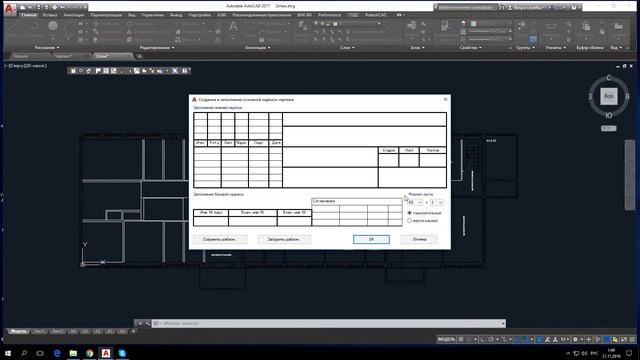The width and height of the screenshot is (640, 360).
Task: Open Task View on the taskbar
Action: (40, 353)
